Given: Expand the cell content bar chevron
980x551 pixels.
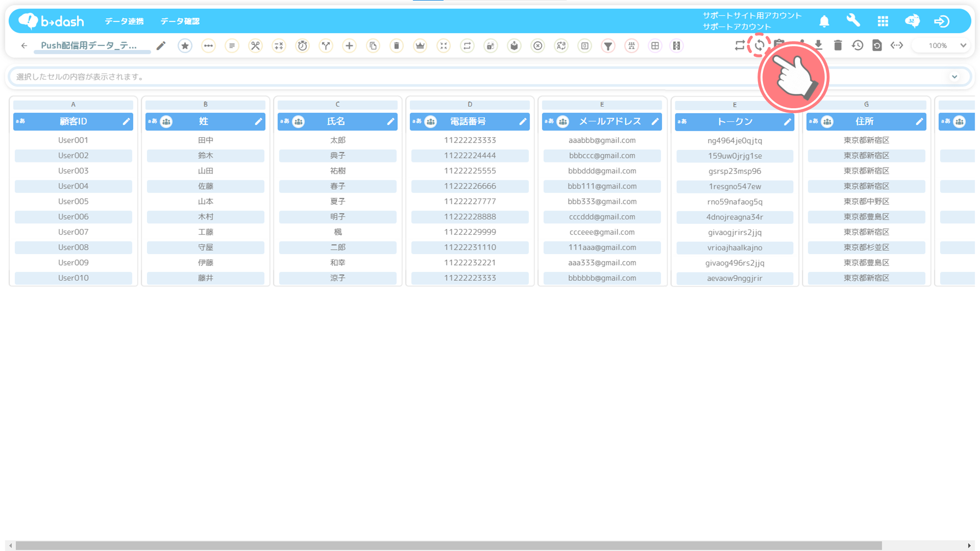Looking at the screenshot, I should [x=954, y=76].
